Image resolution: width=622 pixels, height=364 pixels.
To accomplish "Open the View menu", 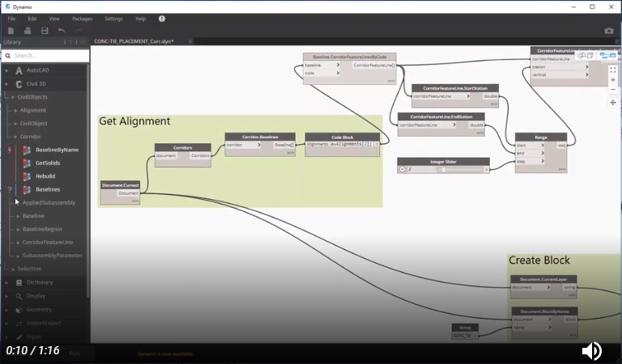I will [x=54, y=19].
